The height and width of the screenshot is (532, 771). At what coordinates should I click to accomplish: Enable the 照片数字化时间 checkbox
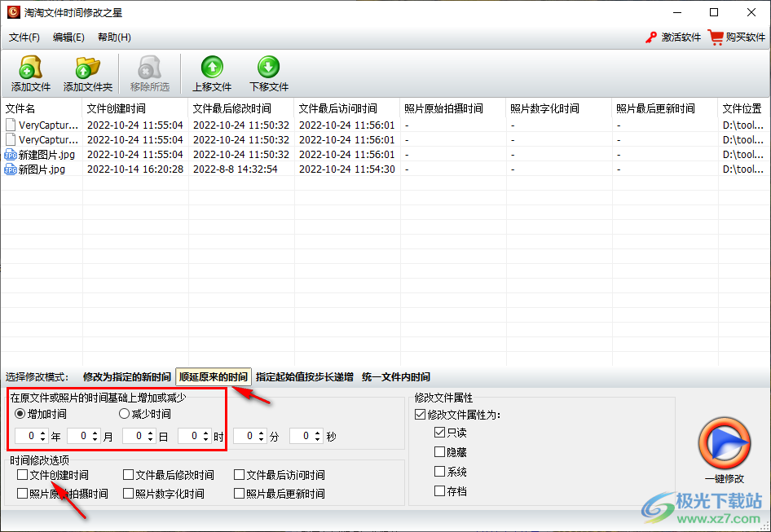point(128,493)
